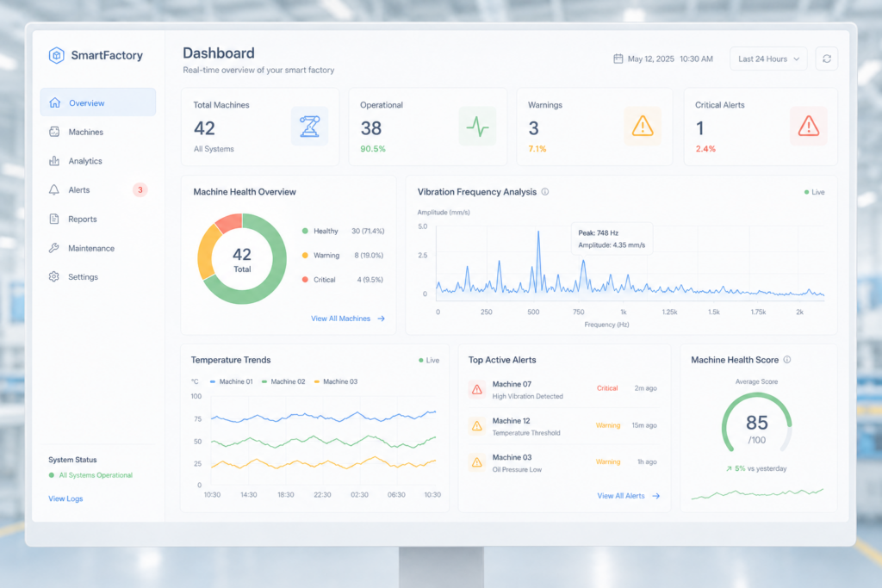Click the alerts count badge showing 3
Screen dimensions: 882x588
(x=140, y=190)
